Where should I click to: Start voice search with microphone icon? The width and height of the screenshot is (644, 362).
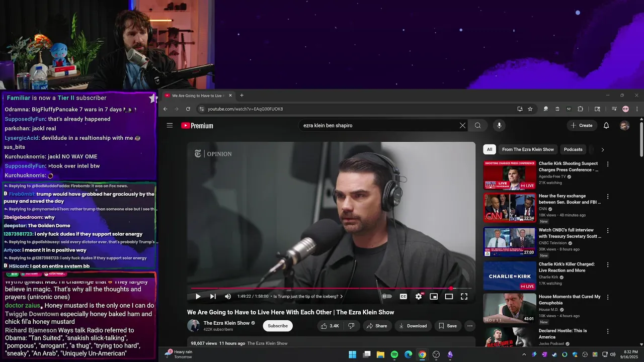click(x=499, y=125)
